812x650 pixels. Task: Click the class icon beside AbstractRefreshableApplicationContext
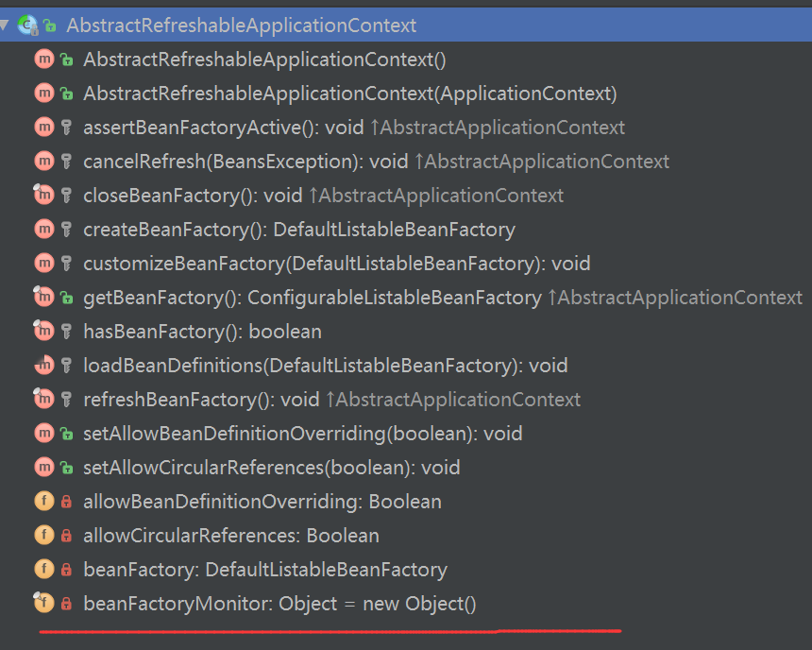pos(26,26)
